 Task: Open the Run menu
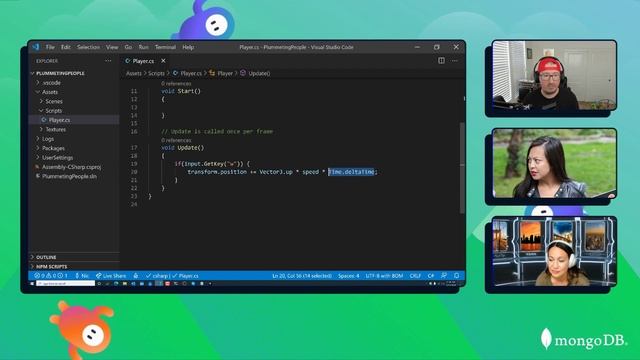point(143,47)
